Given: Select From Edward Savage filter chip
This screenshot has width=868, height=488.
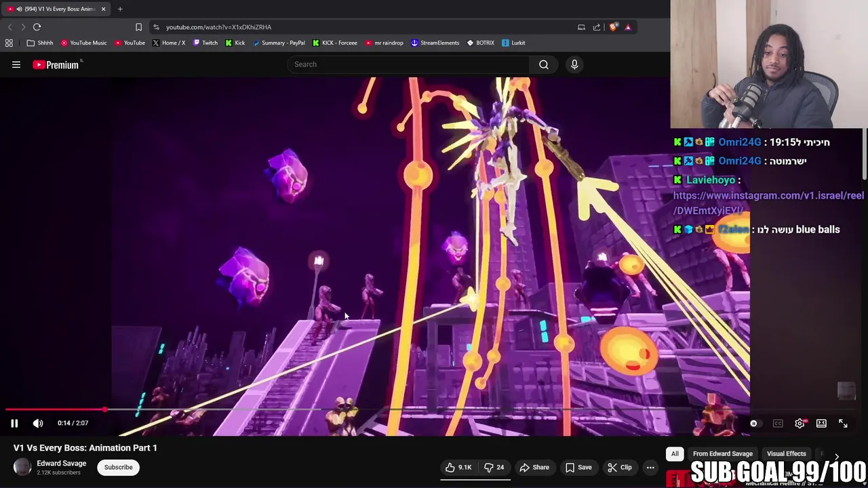Looking at the screenshot, I should 723,453.
